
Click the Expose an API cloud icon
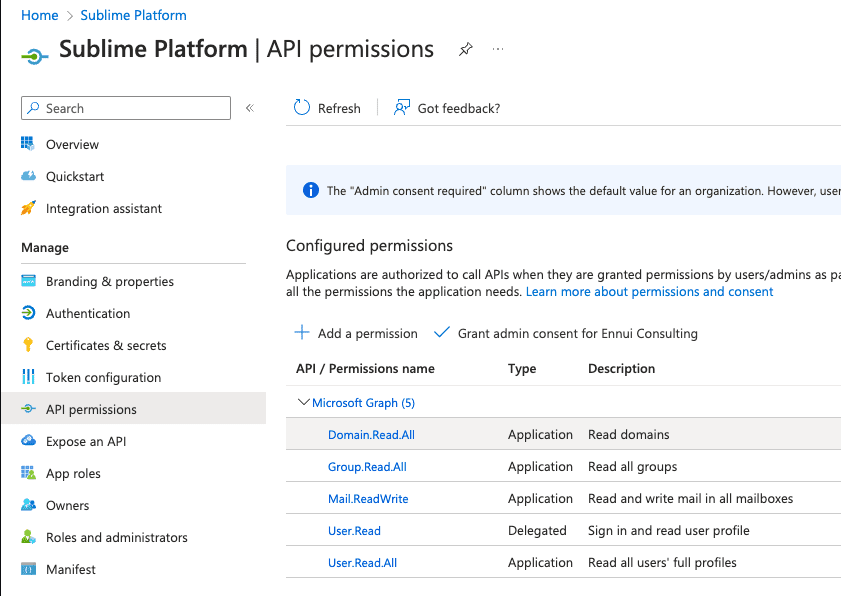[28, 441]
